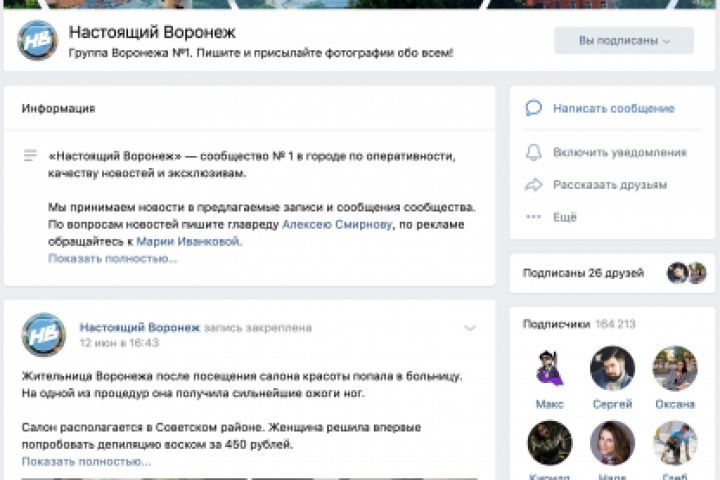Open Марии Иванковой profile link
The height and width of the screenshot is (480, 720).
[x=188, y=242]
